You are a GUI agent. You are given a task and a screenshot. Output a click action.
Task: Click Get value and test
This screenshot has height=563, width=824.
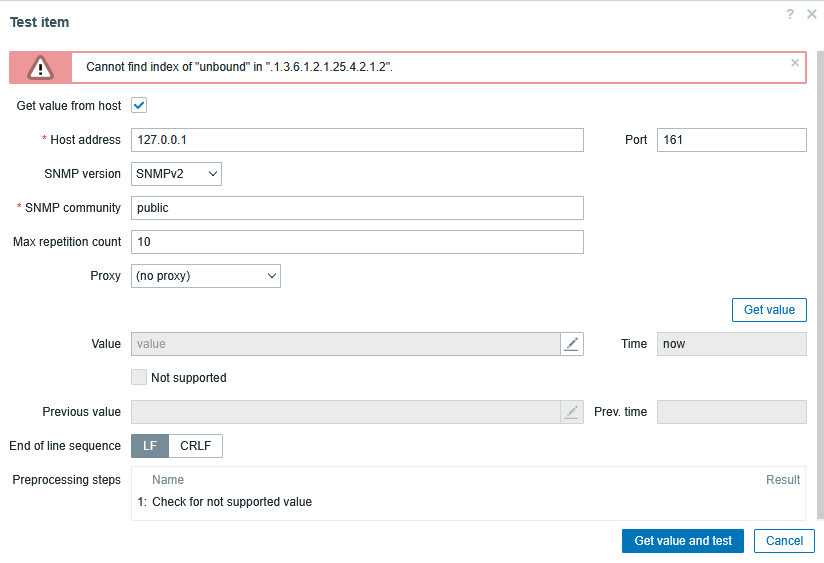(x=683, y=541)
